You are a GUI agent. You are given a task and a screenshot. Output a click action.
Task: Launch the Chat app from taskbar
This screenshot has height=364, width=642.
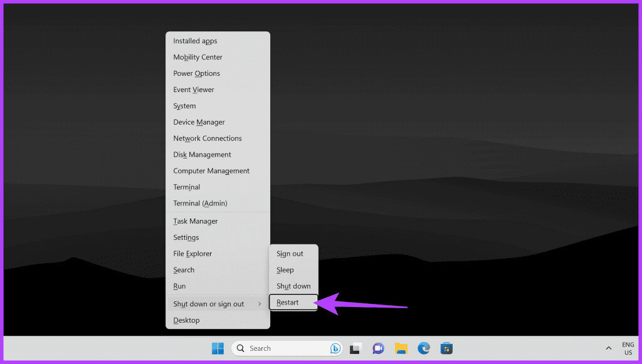click(378, 348)
